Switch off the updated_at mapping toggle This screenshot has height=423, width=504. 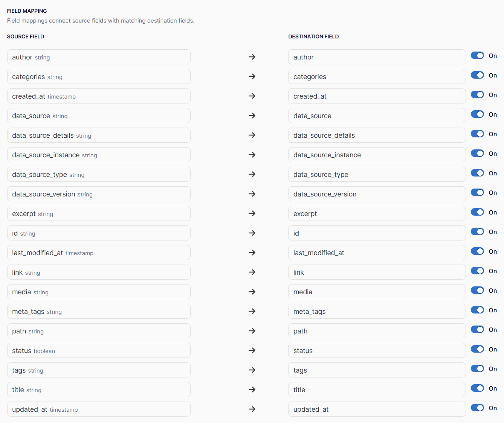click(477, 408)
